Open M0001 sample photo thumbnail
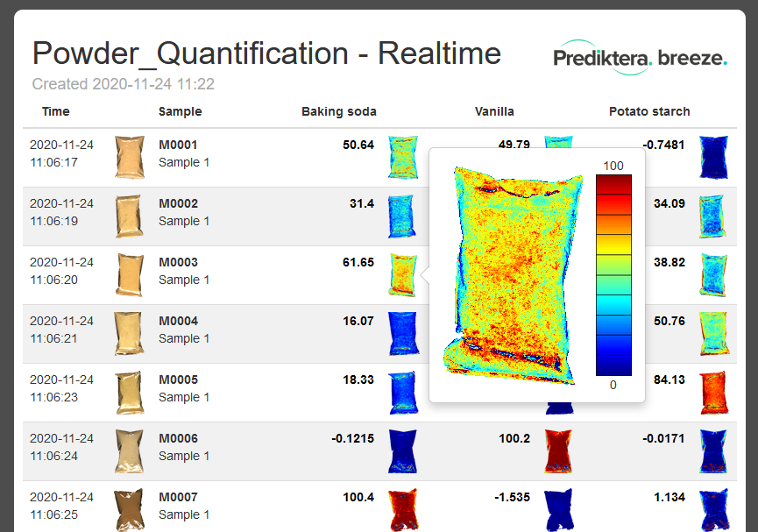 click(129, 158)
